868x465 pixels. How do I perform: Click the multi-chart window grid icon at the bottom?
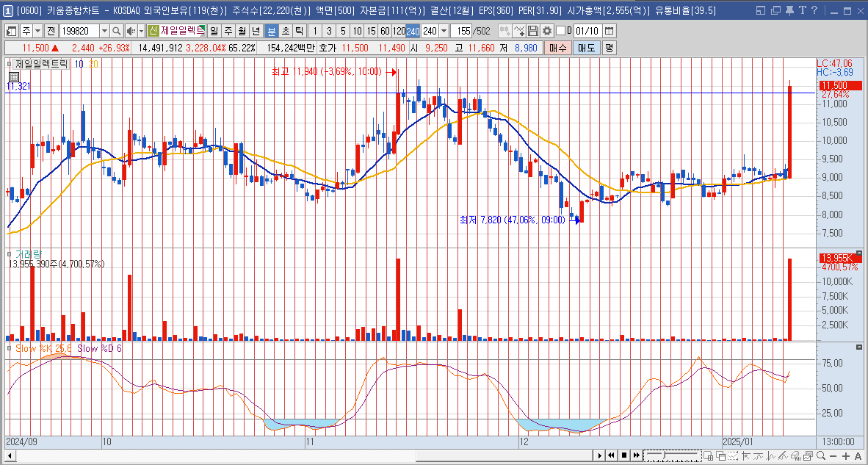[x=708, y=455]
